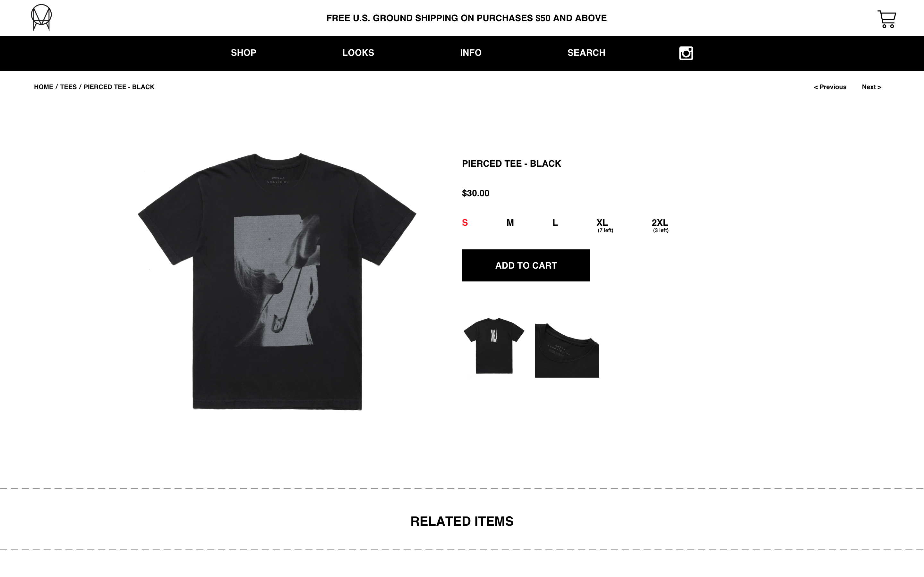This screenshot has height=577, width=924.
Task: View the back-of-shirt thumbnail
Action: click(x=494, y=345)
